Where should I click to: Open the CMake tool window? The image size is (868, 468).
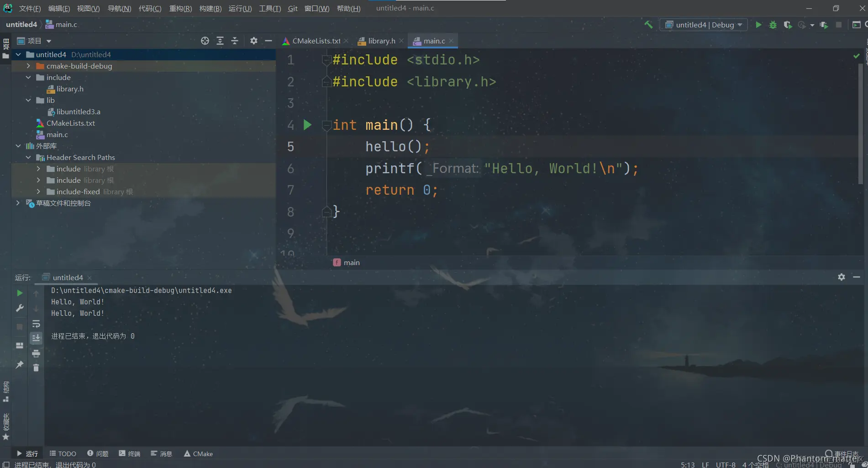click(x=198, y=453)
